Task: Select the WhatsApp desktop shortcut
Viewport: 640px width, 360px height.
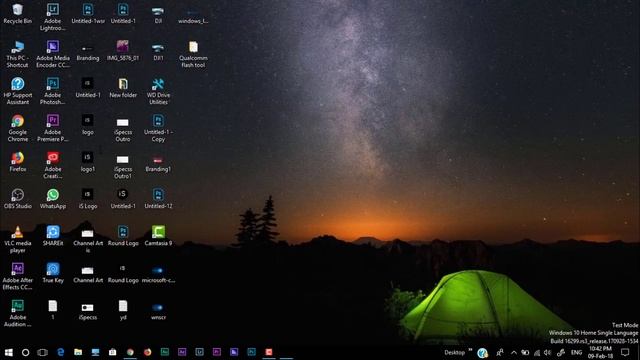Action: (53, 199)
